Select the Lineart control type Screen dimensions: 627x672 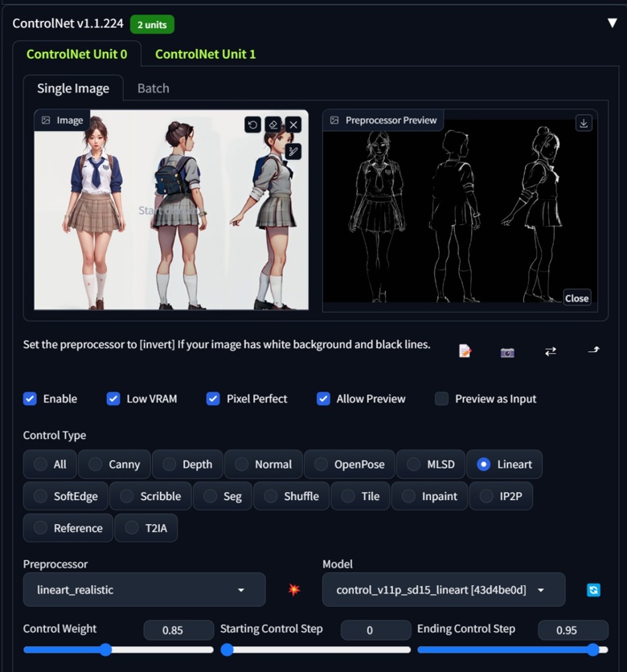click(505, 464)
